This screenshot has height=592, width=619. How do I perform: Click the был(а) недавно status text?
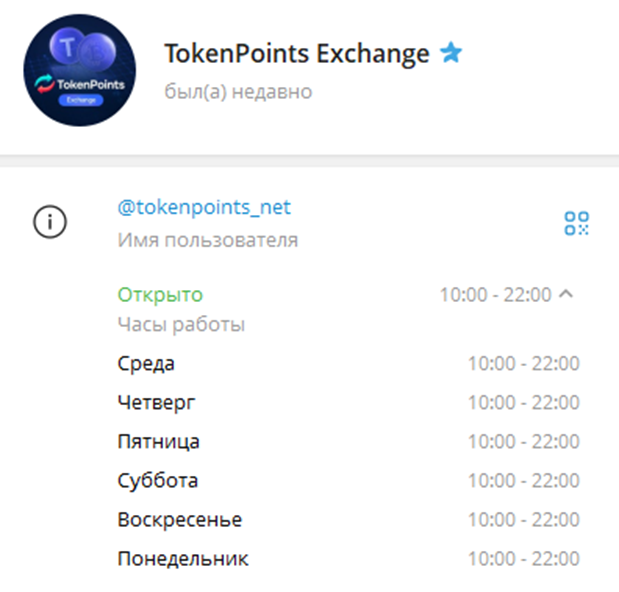pos(238,92)
